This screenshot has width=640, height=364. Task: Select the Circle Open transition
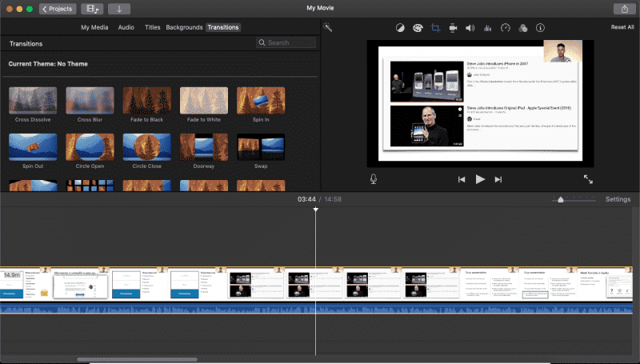pos(90,147)
